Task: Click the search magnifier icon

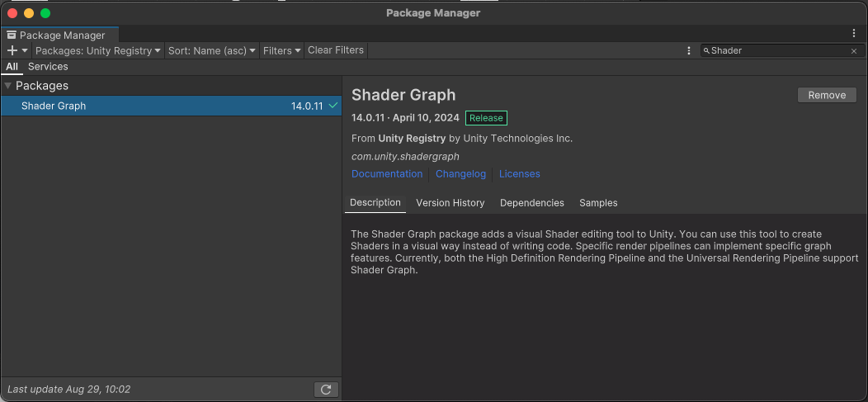Action: click(705, 50)
